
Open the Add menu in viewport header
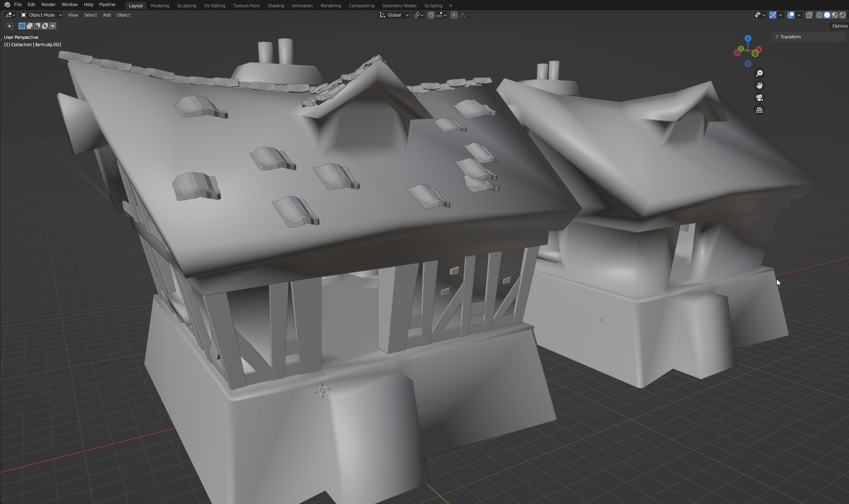107,15
